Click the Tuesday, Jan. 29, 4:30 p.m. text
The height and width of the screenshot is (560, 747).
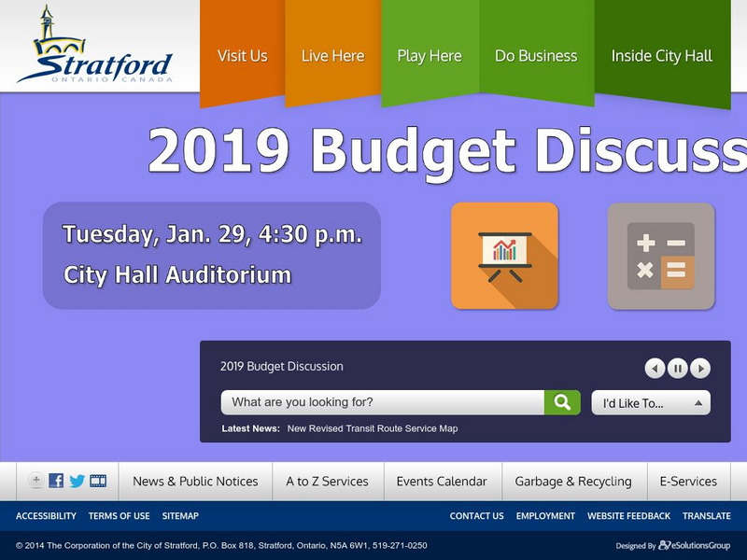coord(212,235)
